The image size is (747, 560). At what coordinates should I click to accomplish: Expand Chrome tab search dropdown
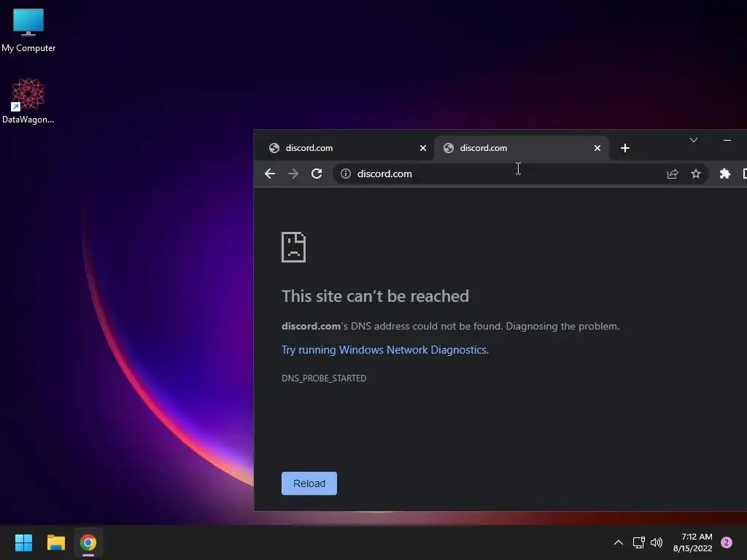pos(694,140)
